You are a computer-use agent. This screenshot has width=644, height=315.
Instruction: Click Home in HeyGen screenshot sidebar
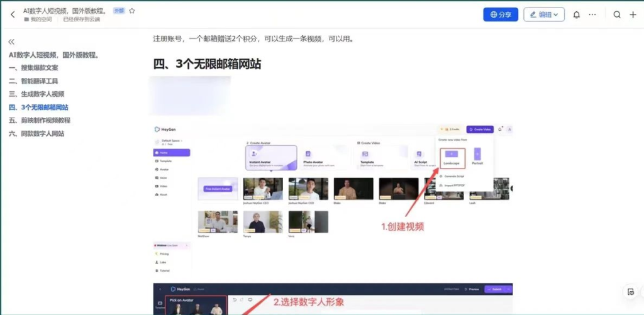coord(172,152)
